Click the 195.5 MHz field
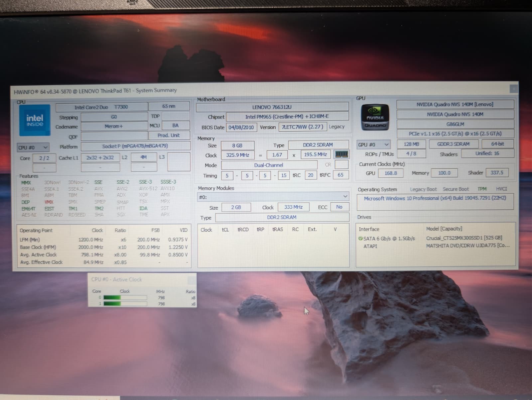Viewport: 532px width, 400px height. pos(316,154)
